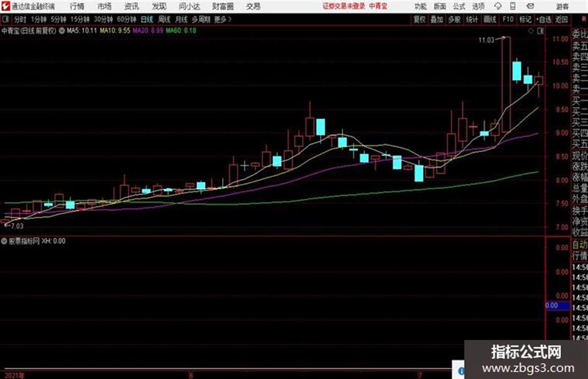Switch to 60分钟 period

coord(126,19)
